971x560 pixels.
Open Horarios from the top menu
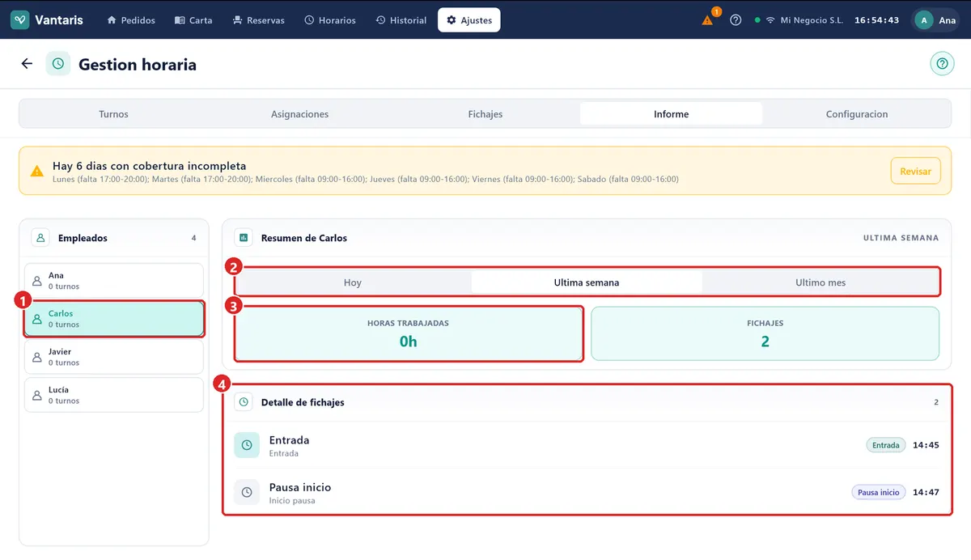point(330,20)
